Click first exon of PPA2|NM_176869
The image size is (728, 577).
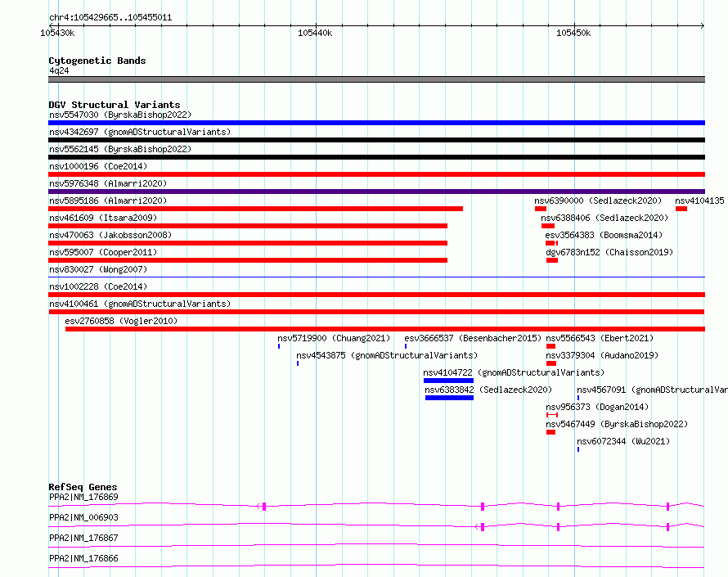[x=264, y=507]
